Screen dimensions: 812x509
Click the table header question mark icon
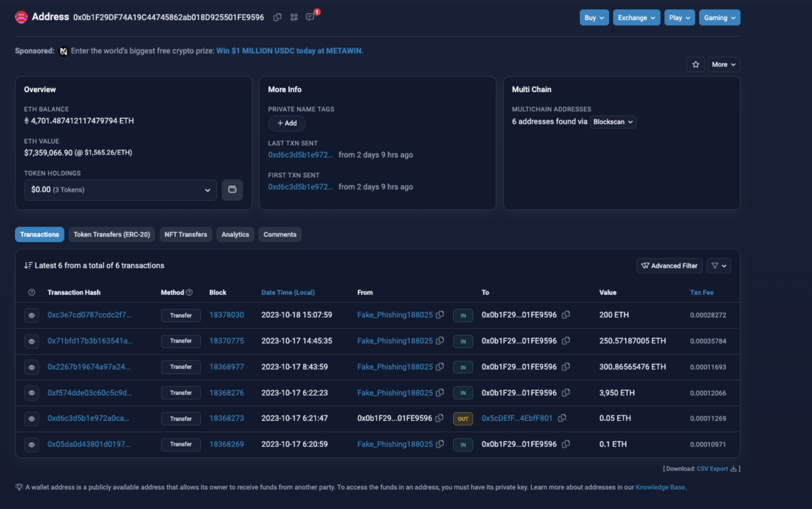31,292
